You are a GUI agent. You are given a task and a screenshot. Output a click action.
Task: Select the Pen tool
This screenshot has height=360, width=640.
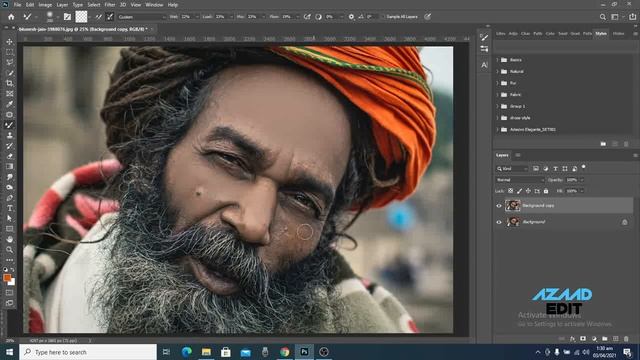9,198
